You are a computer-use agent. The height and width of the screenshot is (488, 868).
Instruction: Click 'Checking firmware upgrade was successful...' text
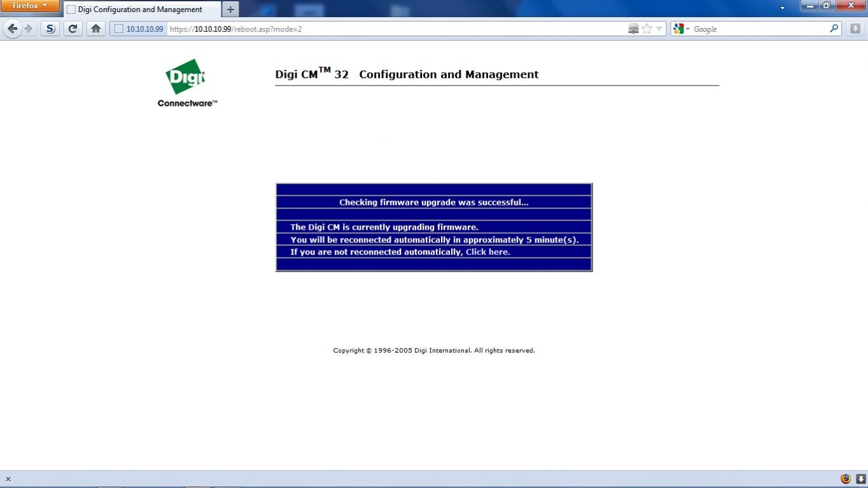tap(433, 202)
